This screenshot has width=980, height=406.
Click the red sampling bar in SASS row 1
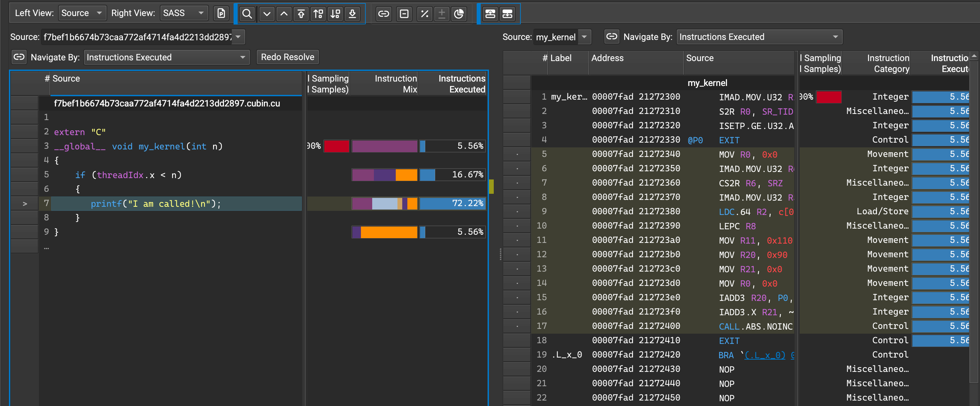click(x=829, y=97)
